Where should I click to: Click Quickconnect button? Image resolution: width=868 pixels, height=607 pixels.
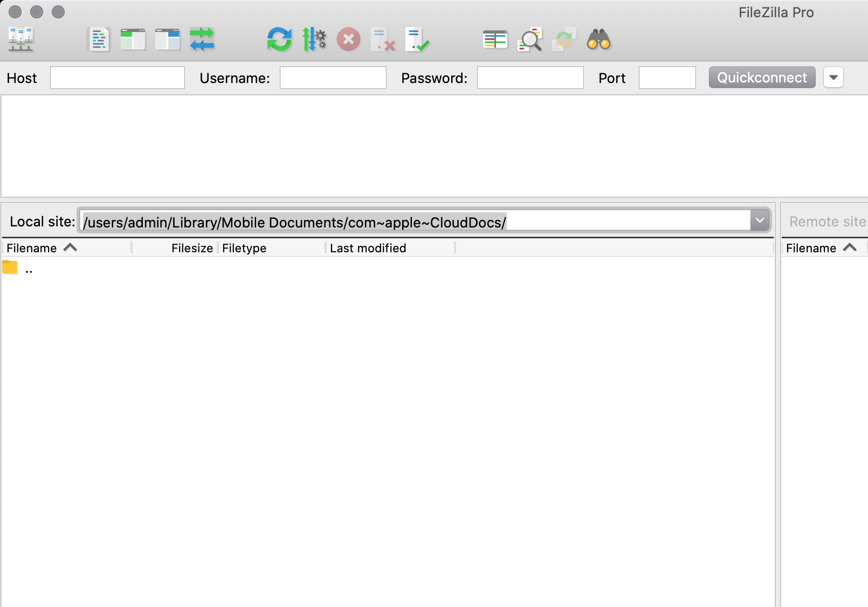[762, 78]
